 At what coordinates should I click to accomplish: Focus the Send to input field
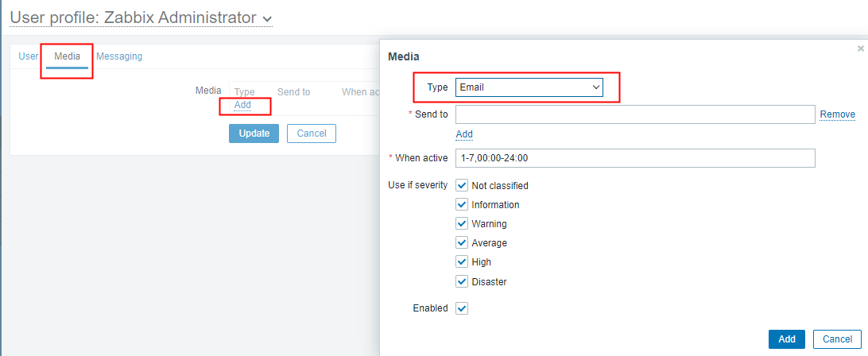[635, 114]
